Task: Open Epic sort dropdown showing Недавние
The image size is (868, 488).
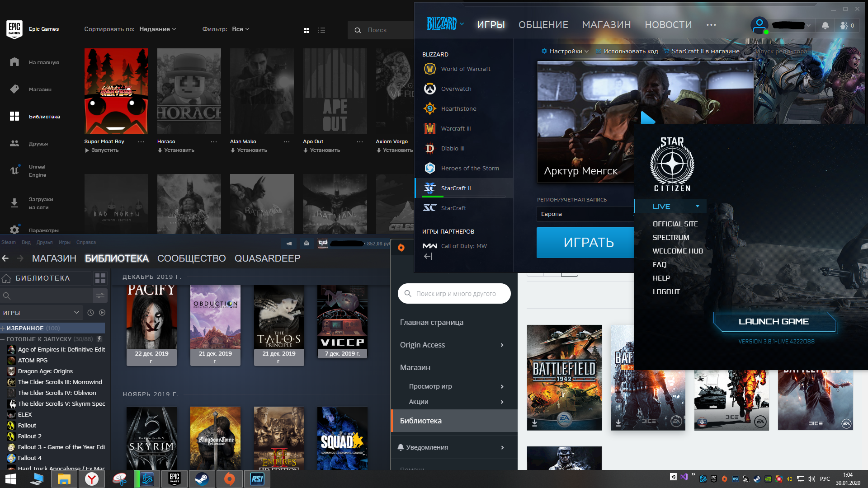Action: click(x=157, y=29)
